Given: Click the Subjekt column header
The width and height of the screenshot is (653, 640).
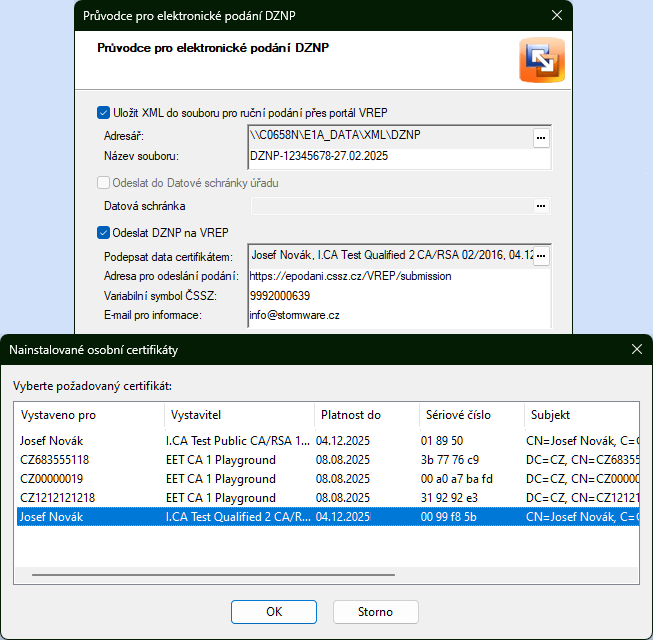Looking at the screenshot, I should 580,415.
